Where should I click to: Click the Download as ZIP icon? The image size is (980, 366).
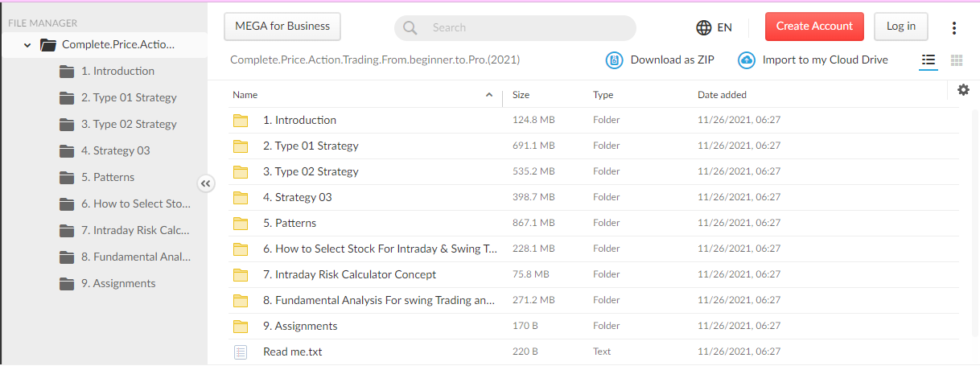coord(615,60)
